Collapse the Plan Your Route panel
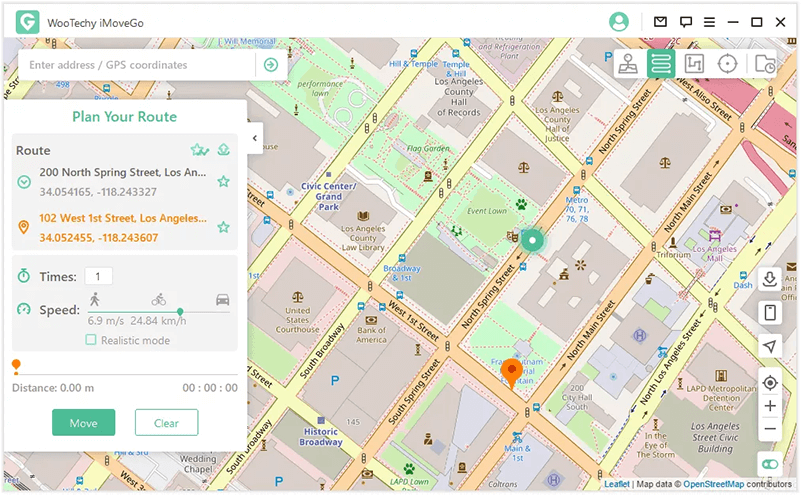The height and width of the screenshot is (495, 801). (x=254, y=138)
